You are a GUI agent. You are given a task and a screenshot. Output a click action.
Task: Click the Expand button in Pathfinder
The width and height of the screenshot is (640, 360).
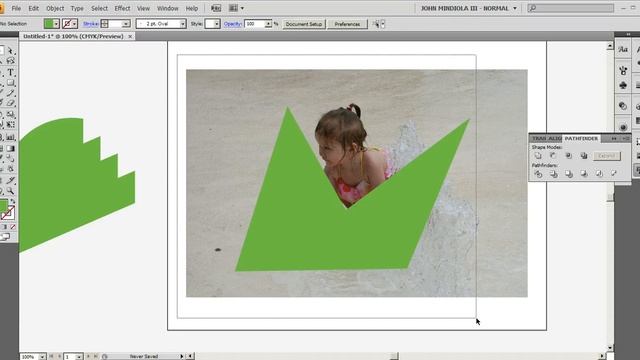click(607, 156)
